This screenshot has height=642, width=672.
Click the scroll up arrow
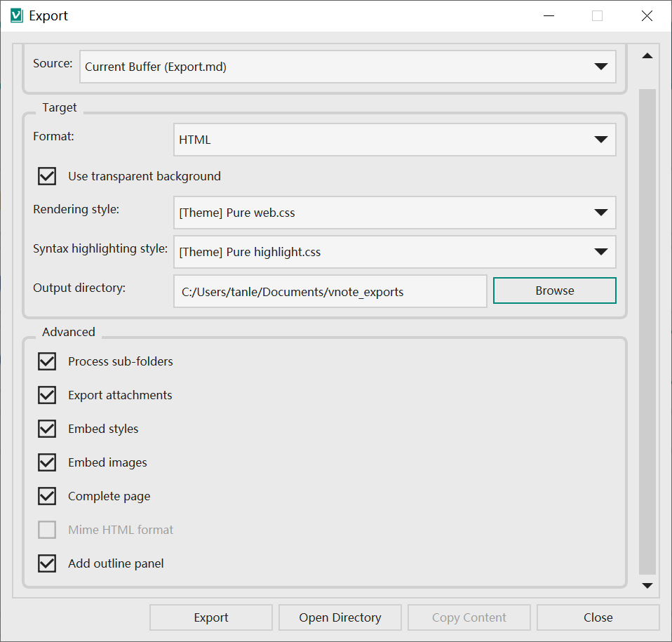point(647,55)
